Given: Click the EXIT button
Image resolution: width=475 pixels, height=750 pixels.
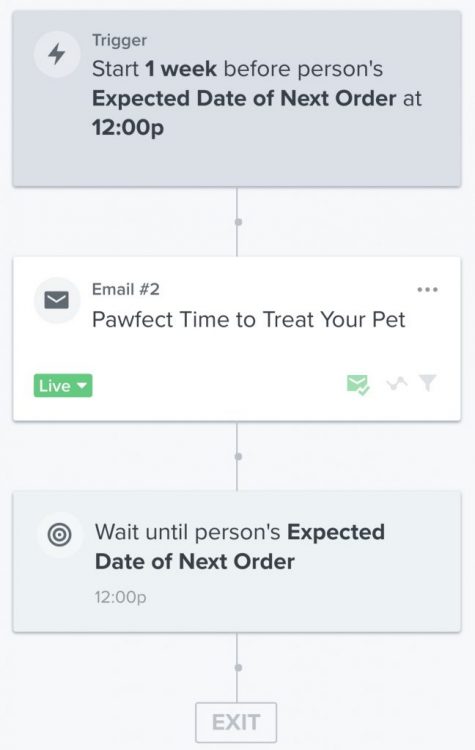Looking at the screenshot, I should (x=236, y=722).
